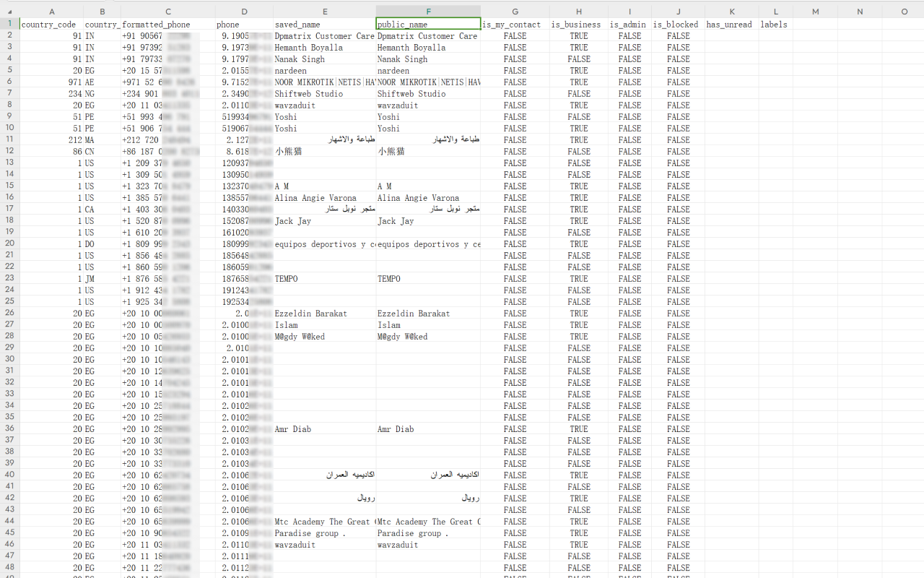Select public_name cell 'Shiftweb Studio'
This screenshot has width=924, height=578.
coord(428,94)
